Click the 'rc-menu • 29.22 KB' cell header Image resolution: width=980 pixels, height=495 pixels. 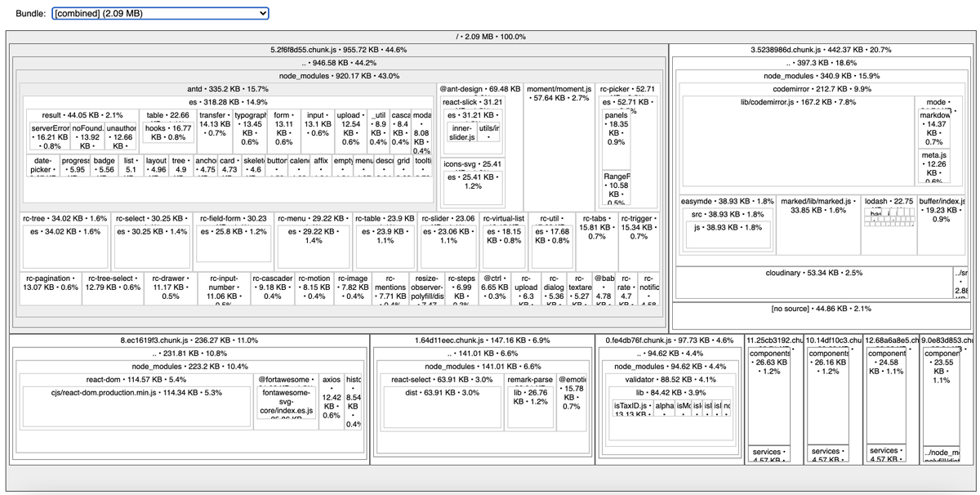click(312, 218)
